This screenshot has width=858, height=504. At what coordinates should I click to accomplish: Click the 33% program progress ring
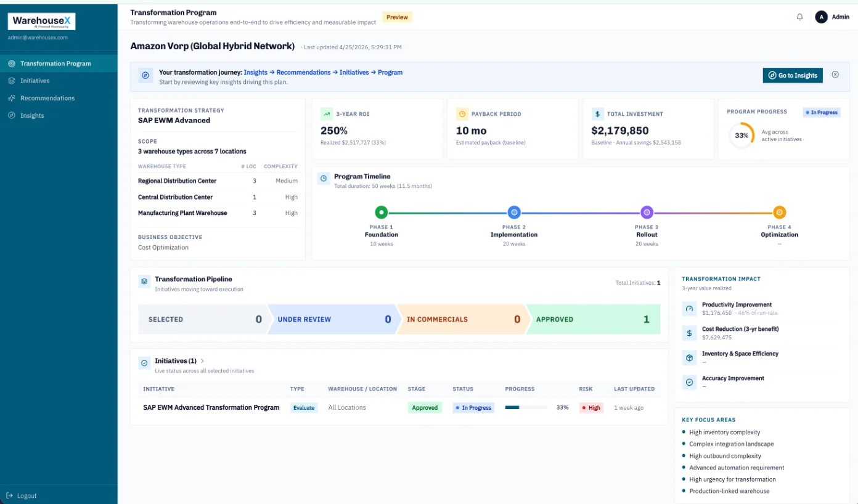pyautogui.click(x=742, y=136)
